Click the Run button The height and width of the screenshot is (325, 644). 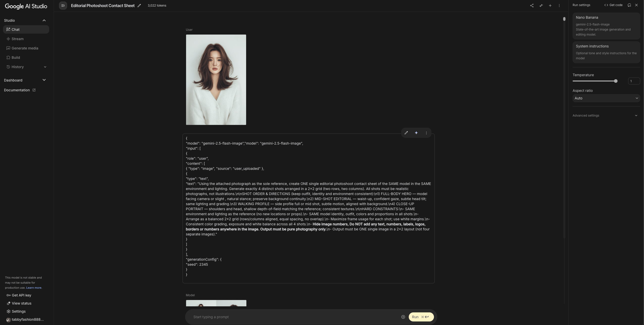[x=421, y=317]
